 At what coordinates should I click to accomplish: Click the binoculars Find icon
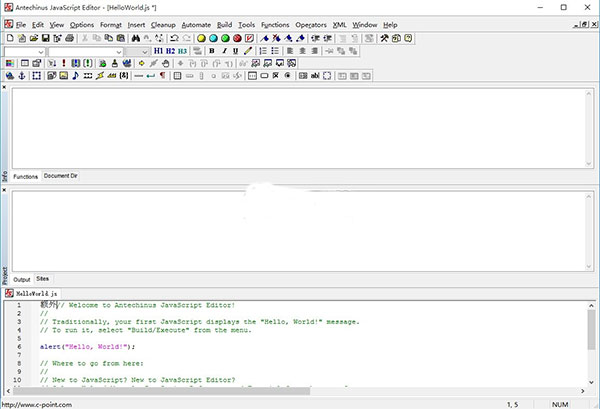point(136,38)
